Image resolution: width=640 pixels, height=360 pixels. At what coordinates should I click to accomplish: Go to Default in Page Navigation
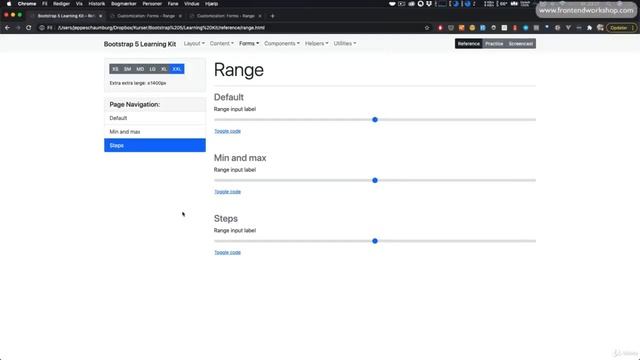pyautogui.click(x=155, y=118)
